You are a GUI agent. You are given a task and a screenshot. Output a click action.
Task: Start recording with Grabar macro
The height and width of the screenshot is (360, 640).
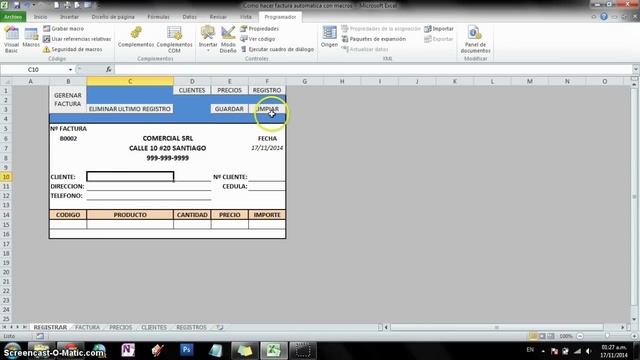[x=63, y=29]
